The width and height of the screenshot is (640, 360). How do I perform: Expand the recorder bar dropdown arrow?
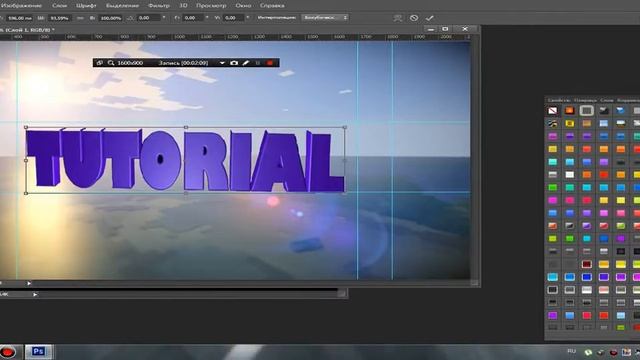coord(222,63)
